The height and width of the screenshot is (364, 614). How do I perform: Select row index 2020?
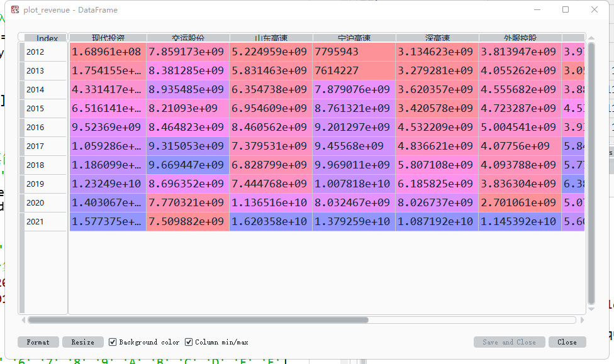tap(45, 202)
